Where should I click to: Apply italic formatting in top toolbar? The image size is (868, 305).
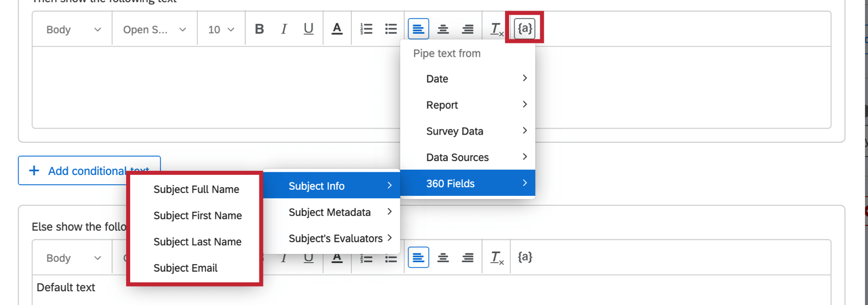click(284, 29)
